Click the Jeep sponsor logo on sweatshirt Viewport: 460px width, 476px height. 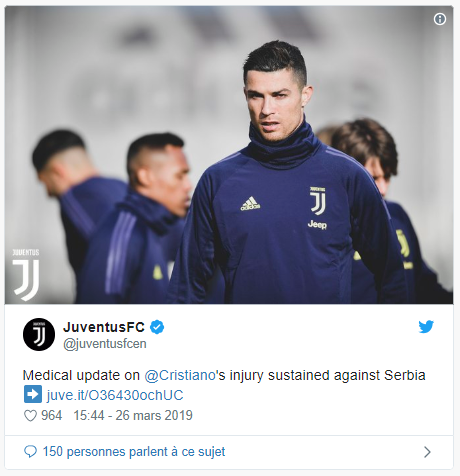(x=317, y=225)
